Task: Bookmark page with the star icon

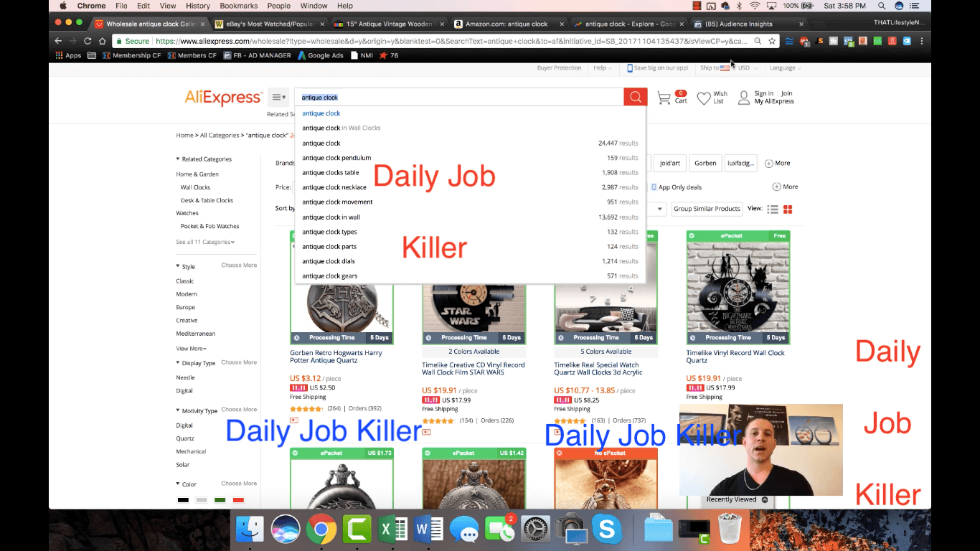Action: [772, 41]
